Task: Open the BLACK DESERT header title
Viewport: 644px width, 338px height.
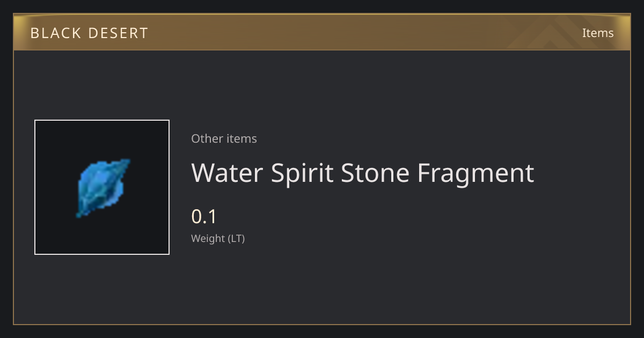Action: click(89, 33)
